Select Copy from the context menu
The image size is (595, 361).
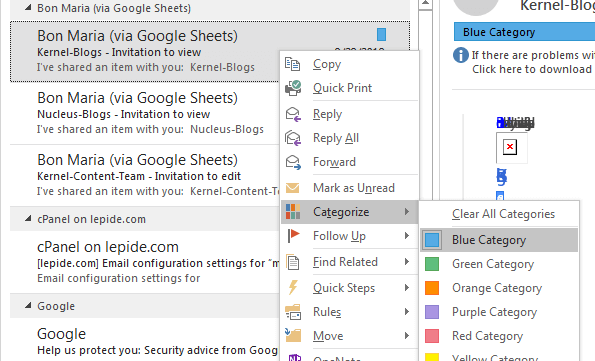point(327,64)
